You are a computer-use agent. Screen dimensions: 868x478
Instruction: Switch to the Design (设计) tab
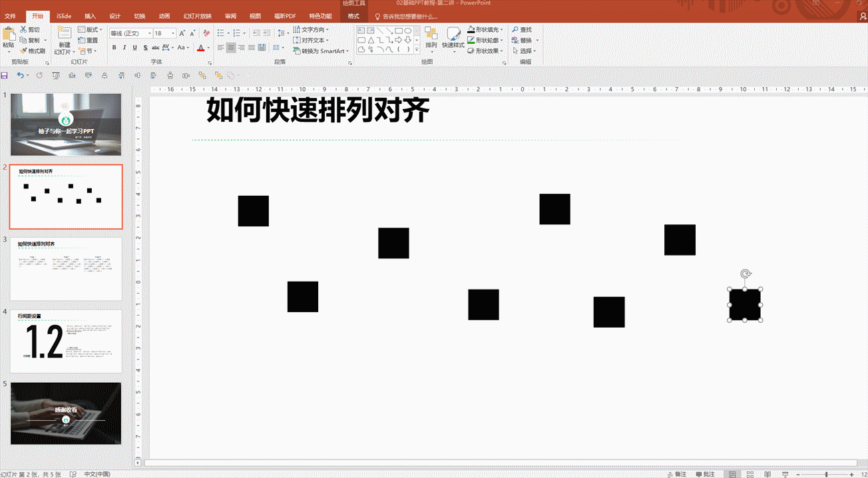[x=114, y=16]
